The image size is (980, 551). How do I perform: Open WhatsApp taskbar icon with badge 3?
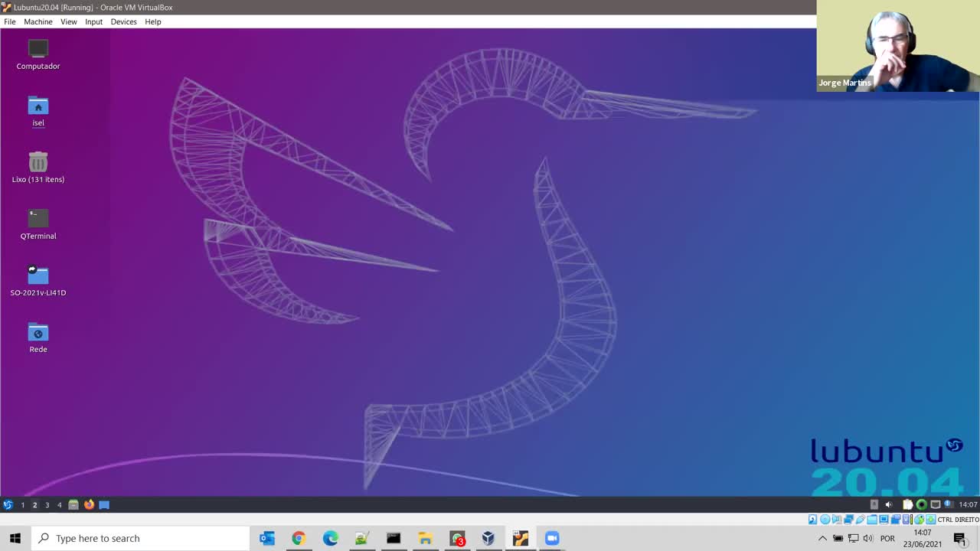point(457,538)
